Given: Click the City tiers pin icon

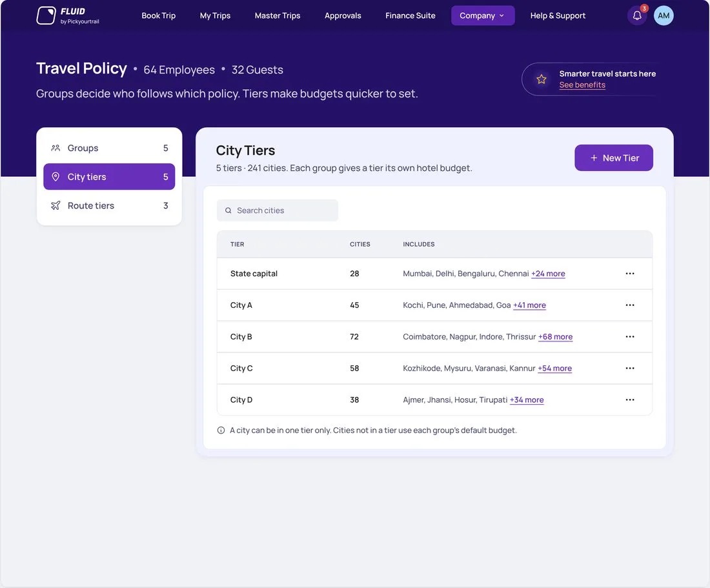Looking at the screenshot, I should pos(56,177).
